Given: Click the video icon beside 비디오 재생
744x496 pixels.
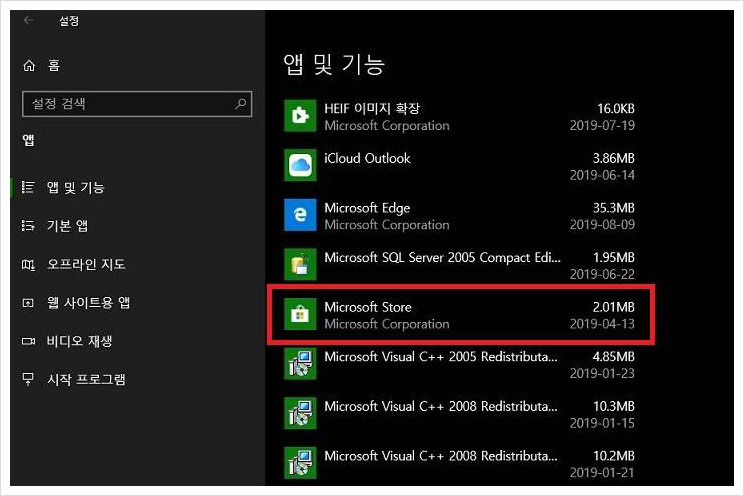Looking at the screenshot, I should click(28, 341).
